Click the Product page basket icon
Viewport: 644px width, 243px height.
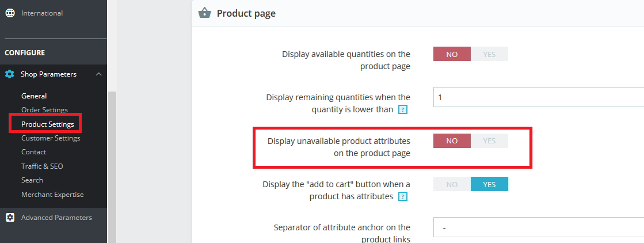204,13
